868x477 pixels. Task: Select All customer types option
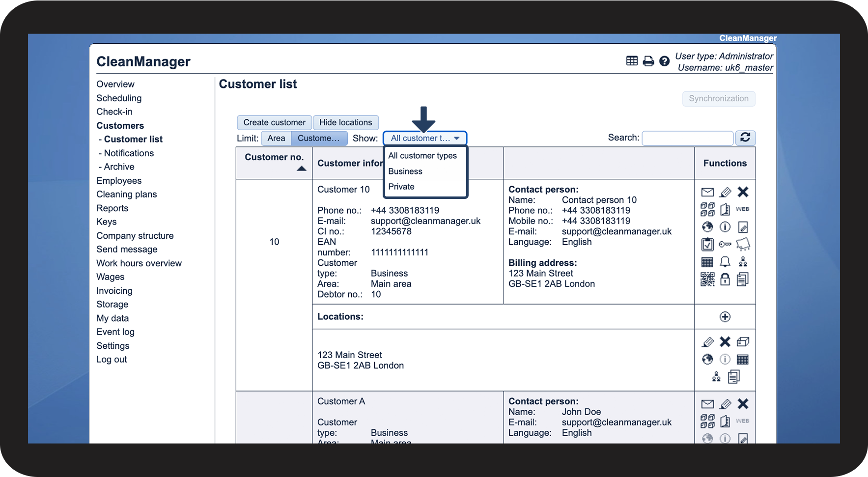(422, 156)
